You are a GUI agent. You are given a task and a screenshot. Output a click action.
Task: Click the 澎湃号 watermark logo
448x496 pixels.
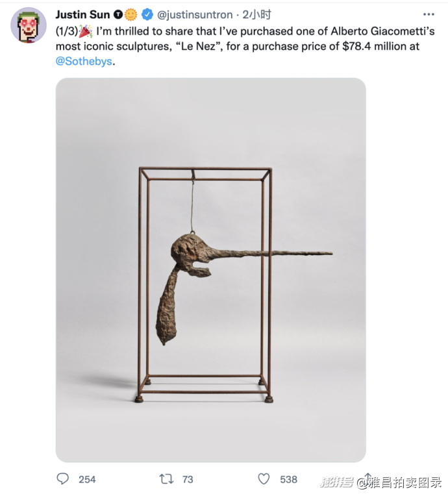pos(337,482)
